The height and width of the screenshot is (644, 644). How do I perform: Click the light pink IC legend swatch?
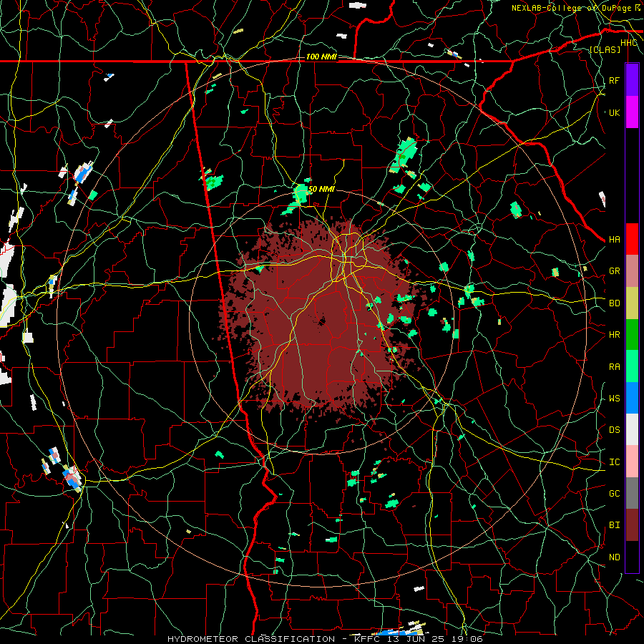pos(632,462)
